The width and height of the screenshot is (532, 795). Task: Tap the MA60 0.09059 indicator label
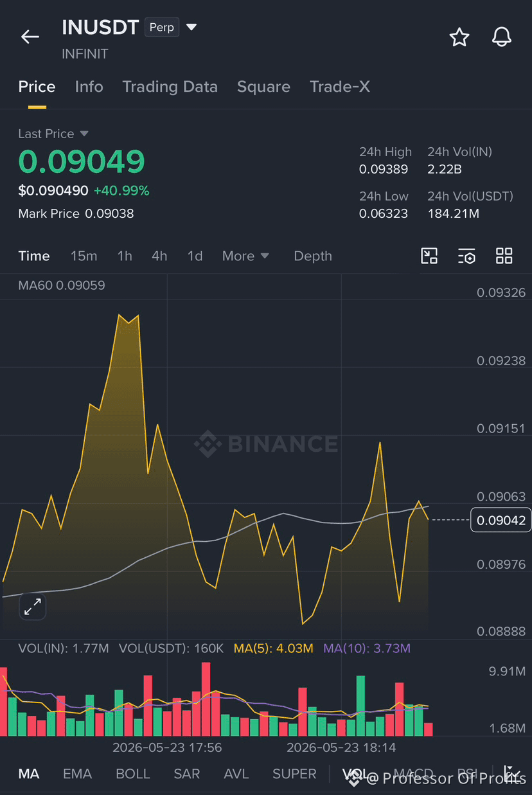click(x=62, y=285)
